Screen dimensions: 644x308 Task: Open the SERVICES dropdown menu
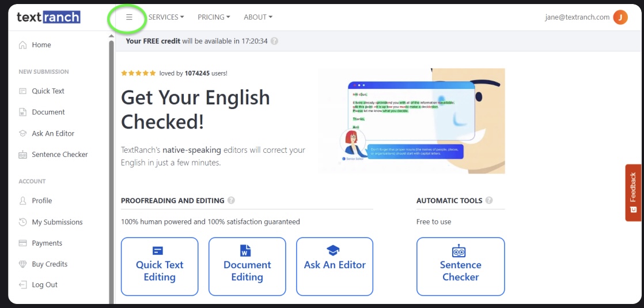166,17
